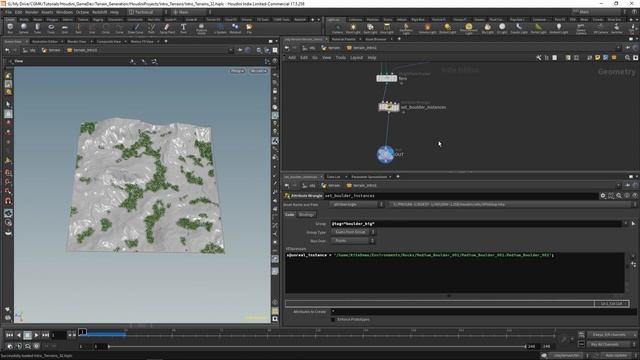
Task: Select the attribwrangle node set_boulder_instances
Action: (x=389, y=107)
